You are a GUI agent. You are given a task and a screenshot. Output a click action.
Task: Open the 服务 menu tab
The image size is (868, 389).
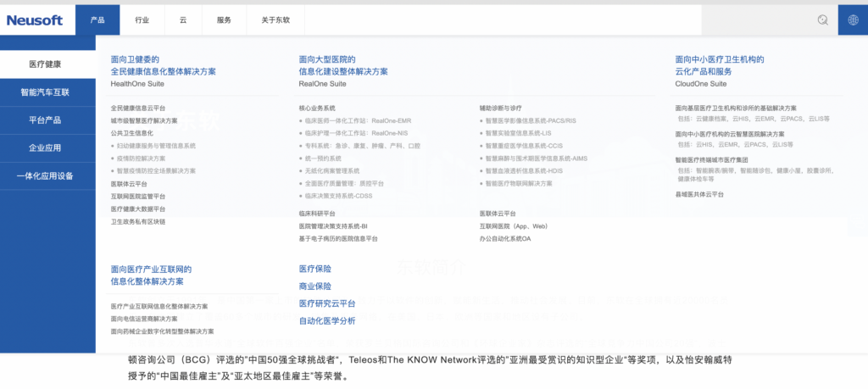(224, 20)
